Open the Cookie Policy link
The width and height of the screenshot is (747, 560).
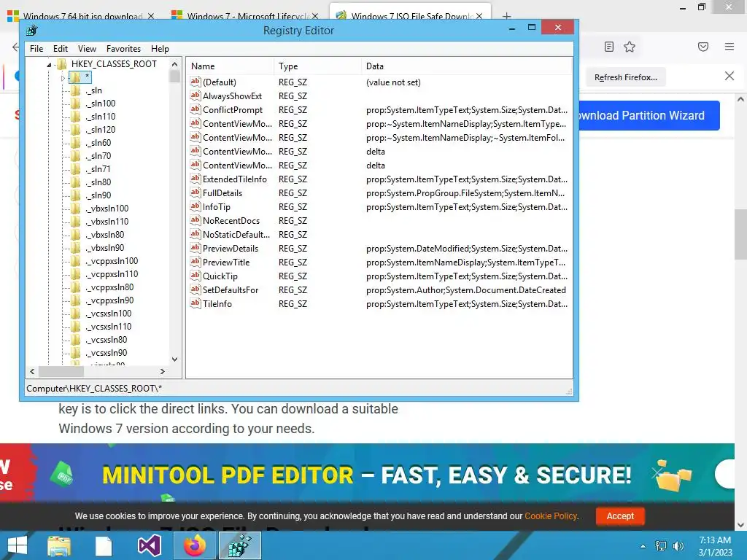[551, 516]
